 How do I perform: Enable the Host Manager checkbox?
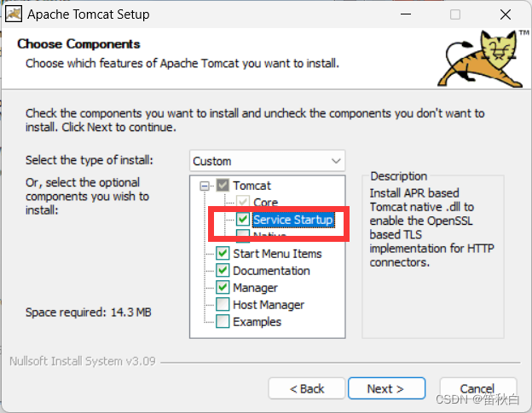tap(223, 304)
